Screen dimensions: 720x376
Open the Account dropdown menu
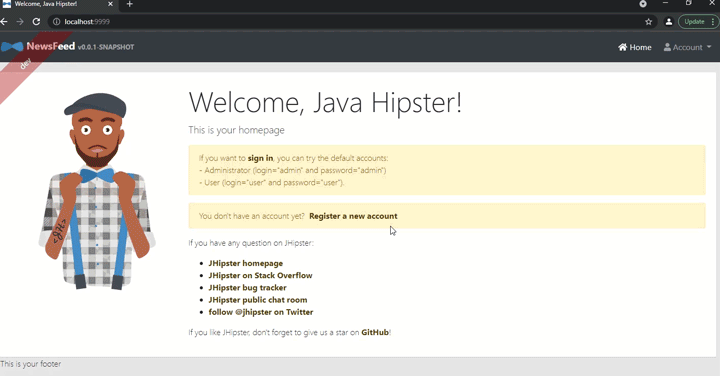click(687, 47)
